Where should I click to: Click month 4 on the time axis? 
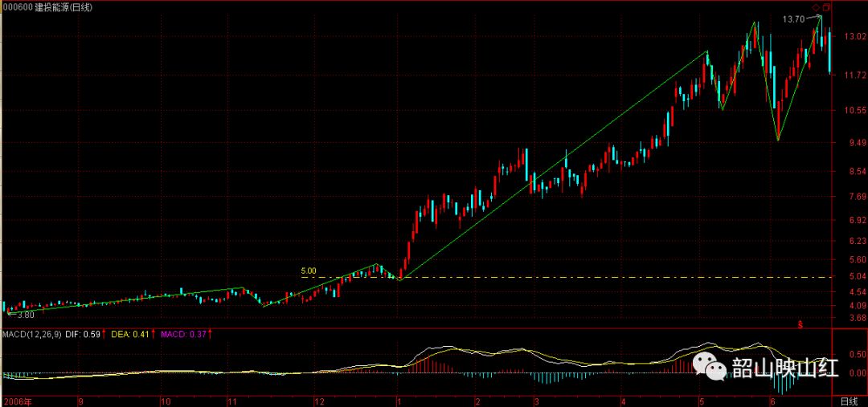623,401
